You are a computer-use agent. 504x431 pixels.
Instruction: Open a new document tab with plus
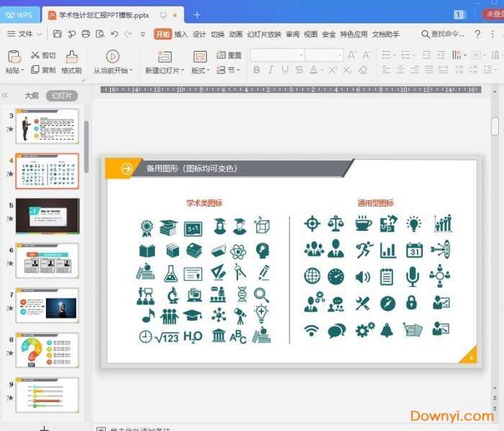197,15
